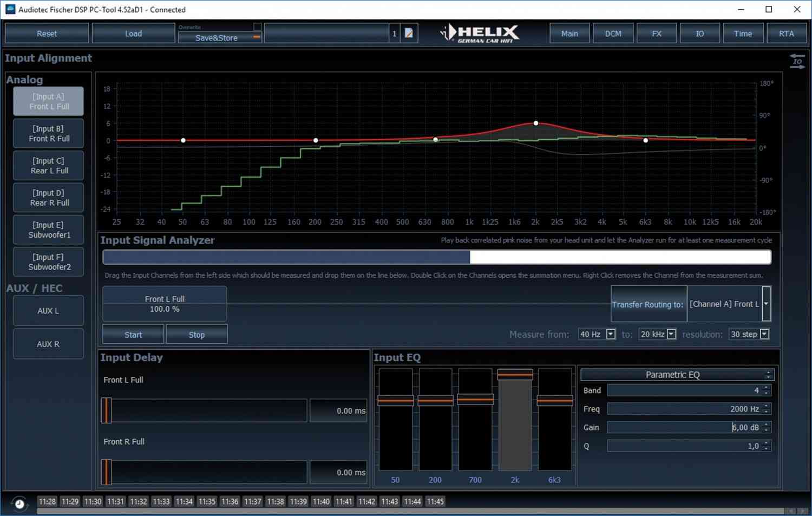Click the Reset button
This screenshot has height=516, width=812.
coord(47,34)
